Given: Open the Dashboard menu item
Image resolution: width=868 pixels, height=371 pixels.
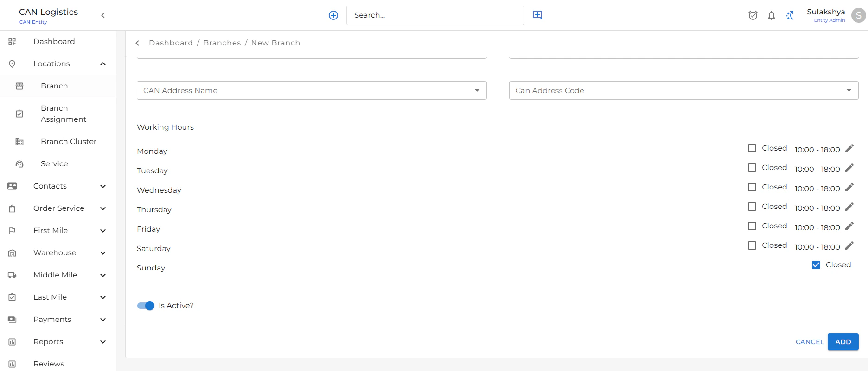Looking at the screenshot, I should tap(58, 42).
